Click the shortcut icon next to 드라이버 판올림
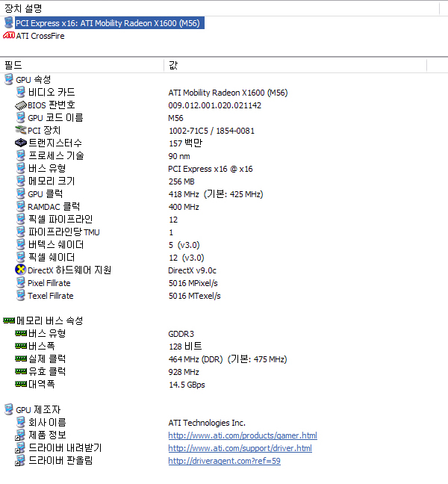The height and width of the screenshot is (484, 448). [20, 460]
